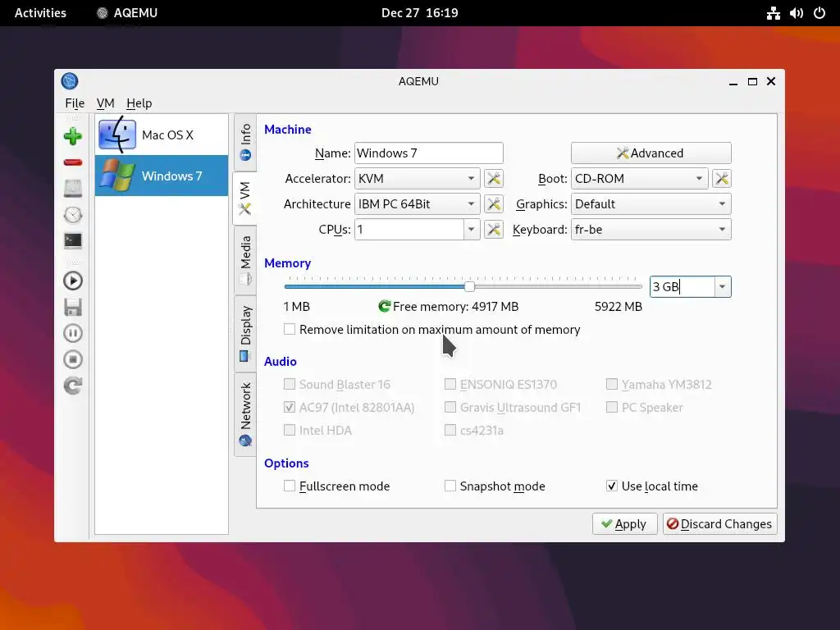
Task: Toggle PC Speaker checkbox
Action: pyautogui.click(x=611, y=407)
